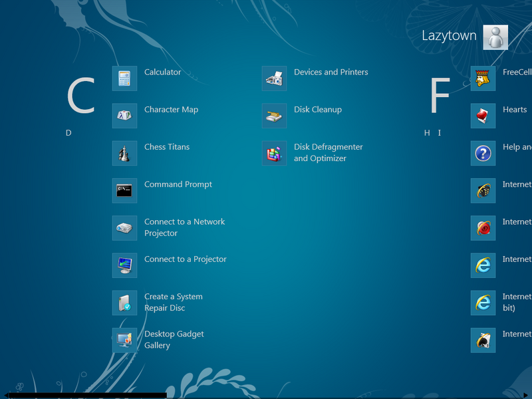Launch Internet Spades card icon
This screenshot has height=399, width=532.
tap(483, 340)
